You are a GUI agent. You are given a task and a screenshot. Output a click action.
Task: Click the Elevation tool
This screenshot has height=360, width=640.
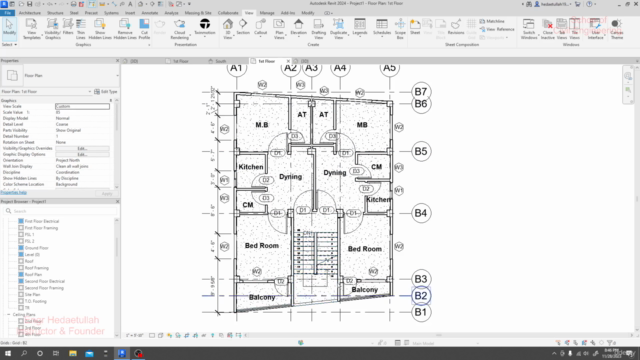[x=298, y=27]
